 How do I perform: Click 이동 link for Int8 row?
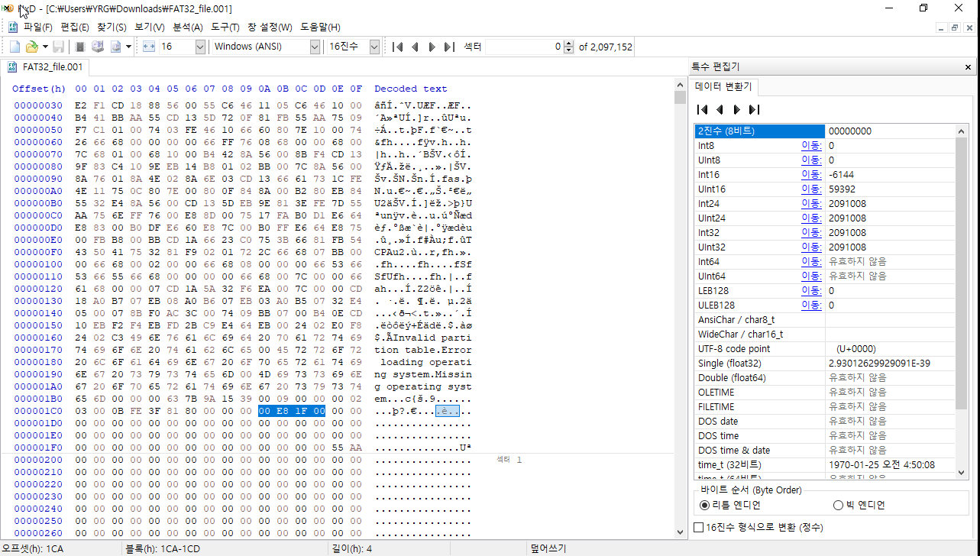point(811,145)
